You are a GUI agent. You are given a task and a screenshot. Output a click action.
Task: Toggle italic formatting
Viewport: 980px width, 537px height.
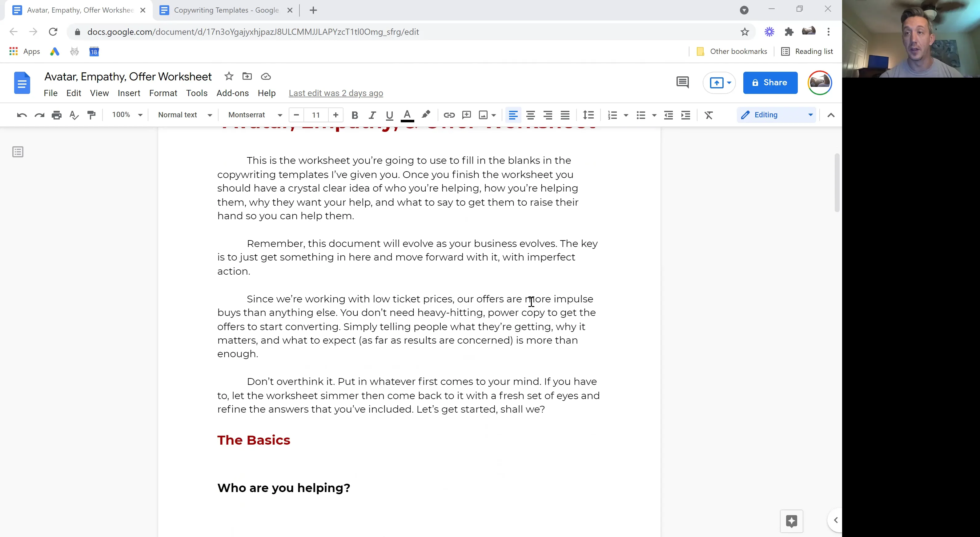(372, 115)
